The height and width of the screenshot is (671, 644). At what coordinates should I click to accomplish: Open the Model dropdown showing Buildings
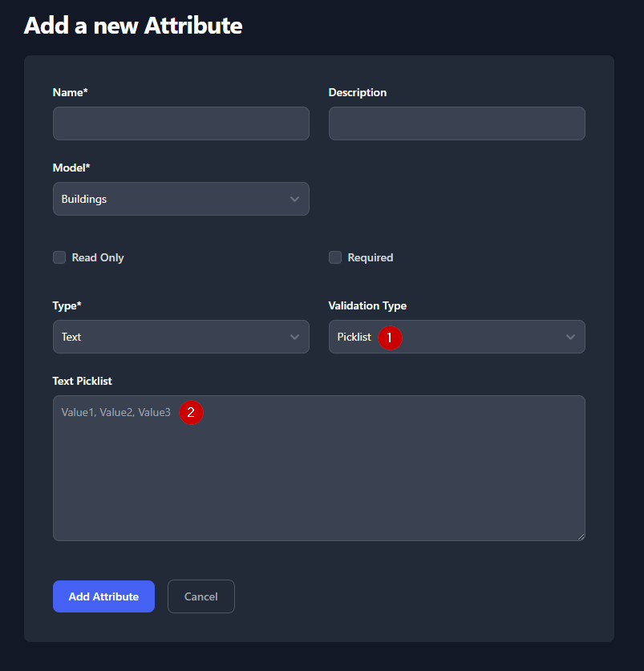click(x=180, y=199)
